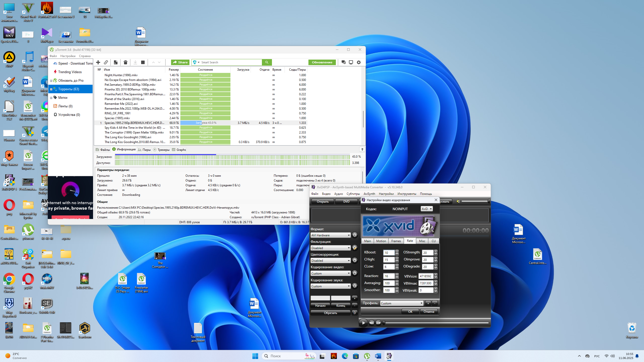The height and width of the screenshot is (362, 644).
Task: Open the Настройки menu in uTorrent
Action: [x=68, y=56]
